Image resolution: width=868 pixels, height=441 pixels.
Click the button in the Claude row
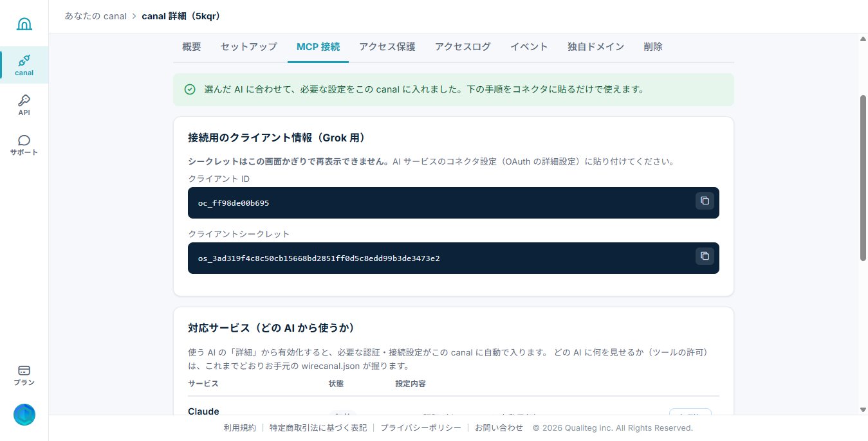[690, 412]
